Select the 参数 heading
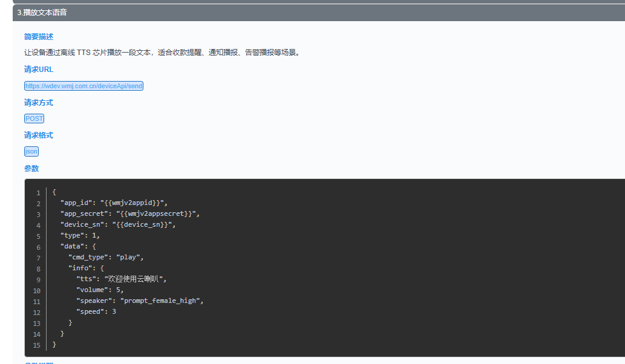This screenshot has width=625, height=364. click(31, 169)
